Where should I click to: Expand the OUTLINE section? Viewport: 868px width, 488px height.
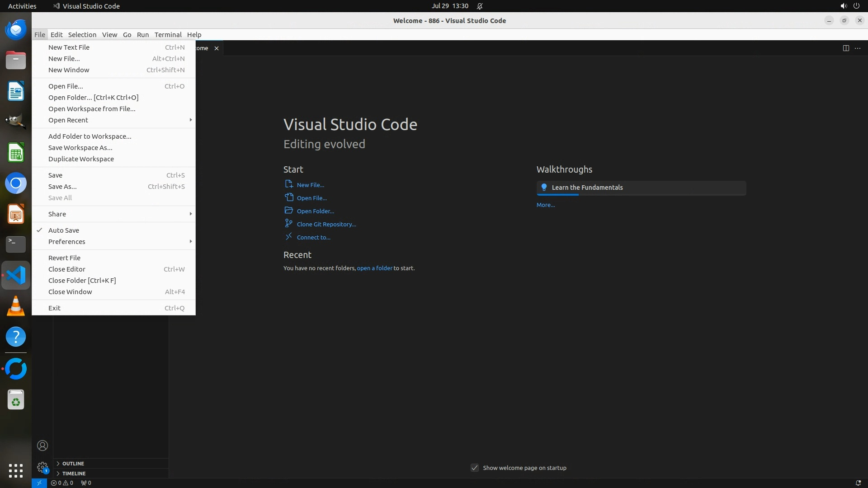[73, 464]
